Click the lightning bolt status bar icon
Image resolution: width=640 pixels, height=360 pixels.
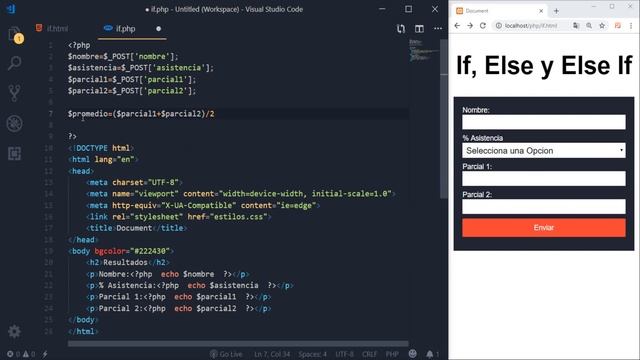pos(45,354)
